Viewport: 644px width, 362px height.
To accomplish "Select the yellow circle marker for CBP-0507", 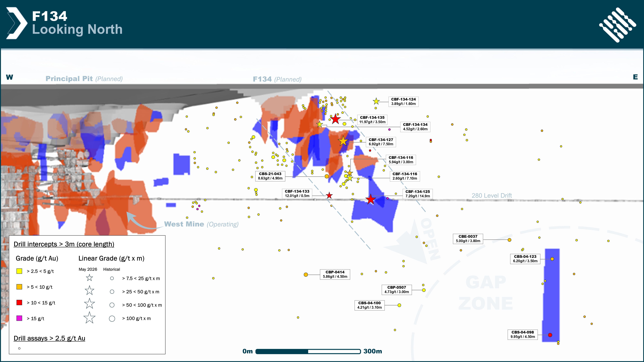I will 424,290.
